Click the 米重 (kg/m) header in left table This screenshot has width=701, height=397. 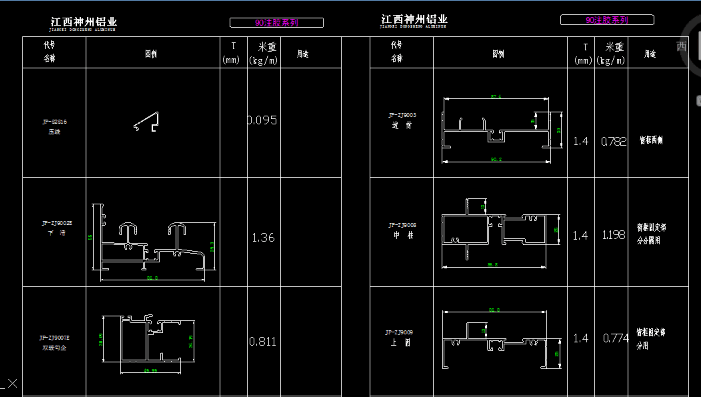coord(263,53)
